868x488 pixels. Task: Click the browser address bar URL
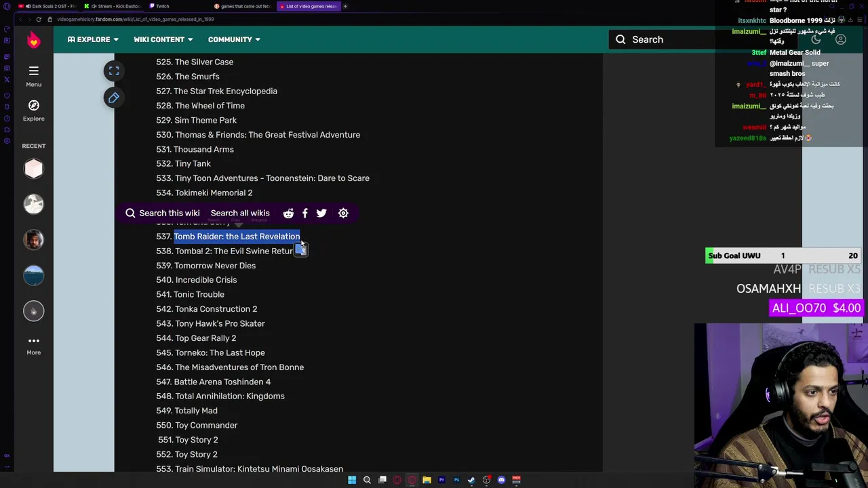pyautogui.click(x=136, y=19)
